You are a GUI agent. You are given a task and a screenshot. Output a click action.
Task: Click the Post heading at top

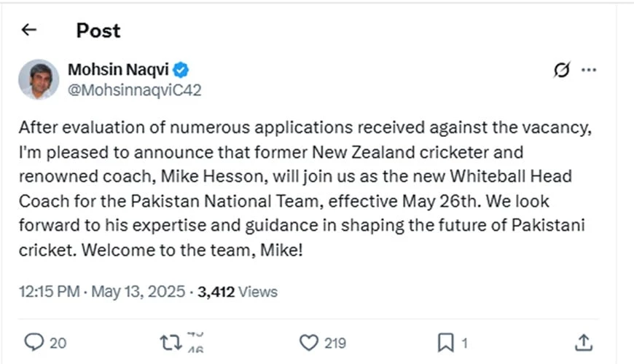[x=98, y=30]
